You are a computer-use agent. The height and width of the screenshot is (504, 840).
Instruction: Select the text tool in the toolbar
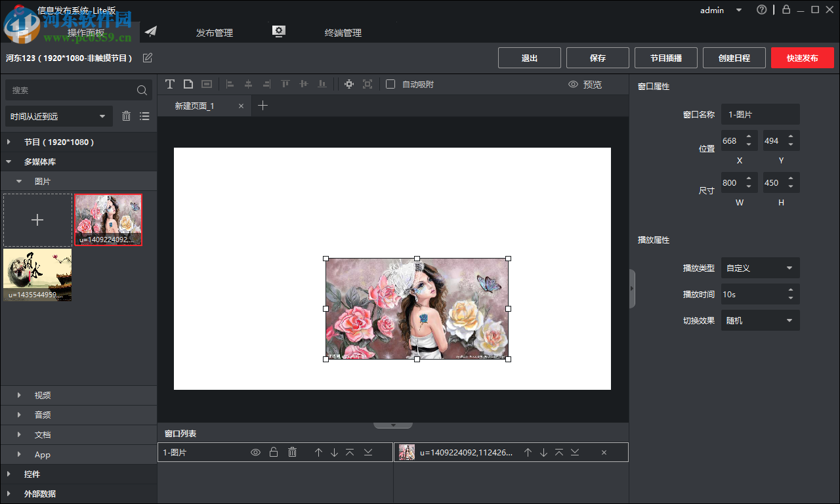coord(170,84)
